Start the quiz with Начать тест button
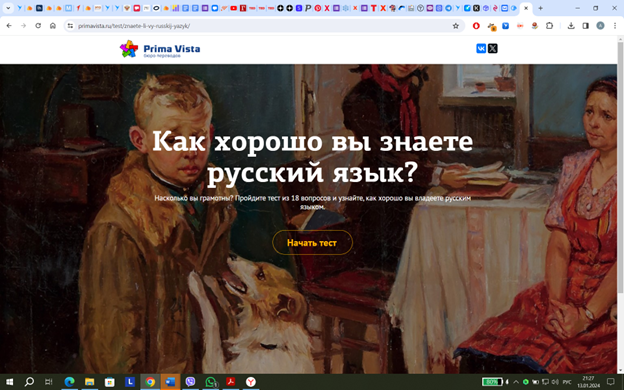Viewport: 624px width, 390px height. [x=312, y=242]
